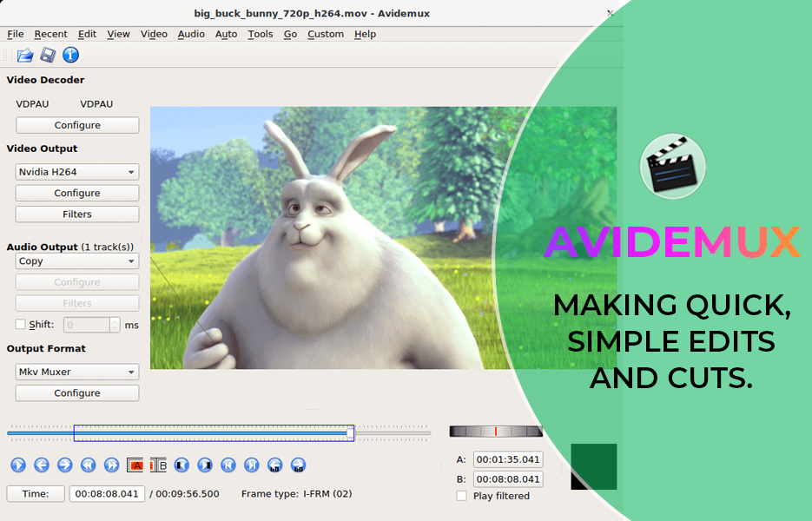The width and height of the screenshot is (812, 521).
Task: Click Configure under Output Format
Action: coord(77,393)
